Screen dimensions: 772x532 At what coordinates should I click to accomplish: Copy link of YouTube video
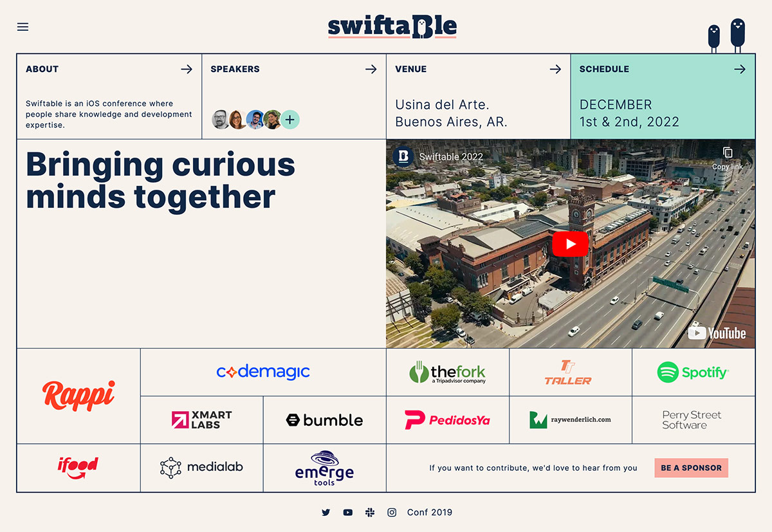coord(727,158)
